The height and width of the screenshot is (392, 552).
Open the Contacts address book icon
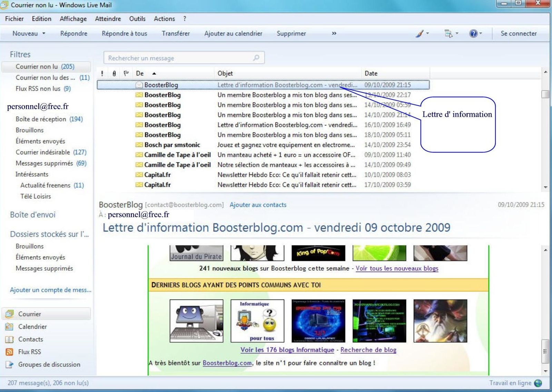[x=10, y=339]
